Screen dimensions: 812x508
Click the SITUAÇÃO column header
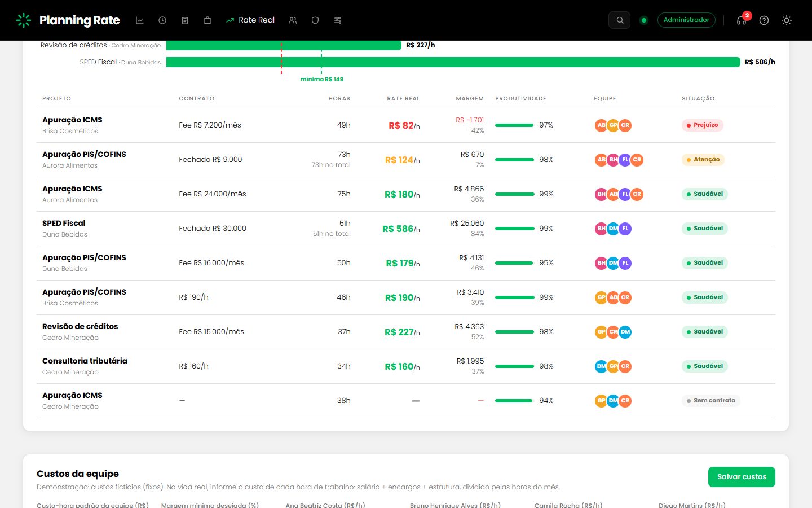point(698,99)
